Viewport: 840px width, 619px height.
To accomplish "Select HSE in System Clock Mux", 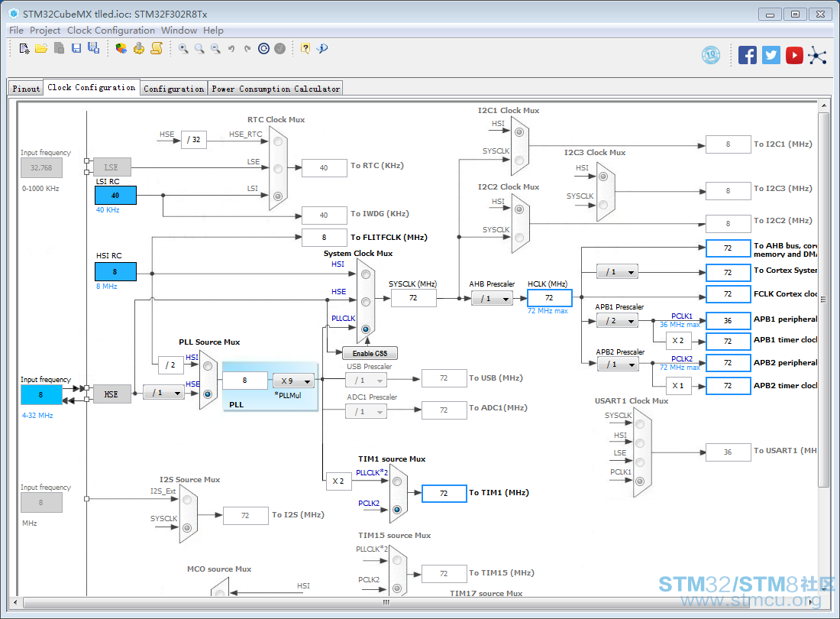I will [366, 302].
